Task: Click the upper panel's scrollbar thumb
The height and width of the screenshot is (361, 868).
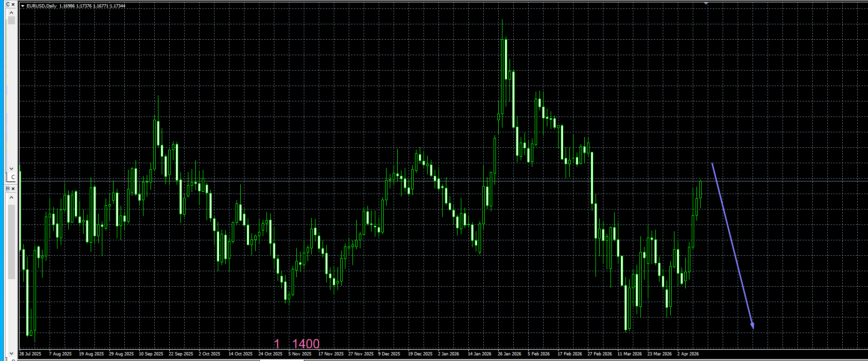Action: pos(12,20)
